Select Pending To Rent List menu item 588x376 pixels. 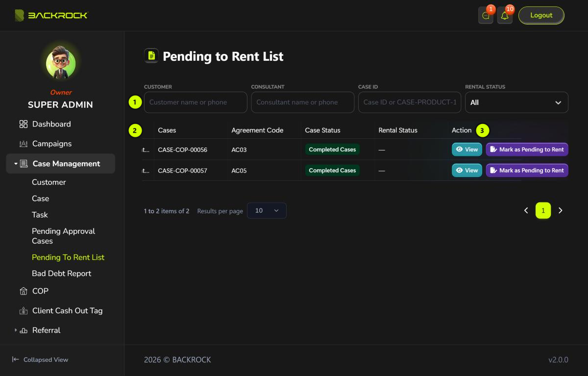click(x=68, y=257)
